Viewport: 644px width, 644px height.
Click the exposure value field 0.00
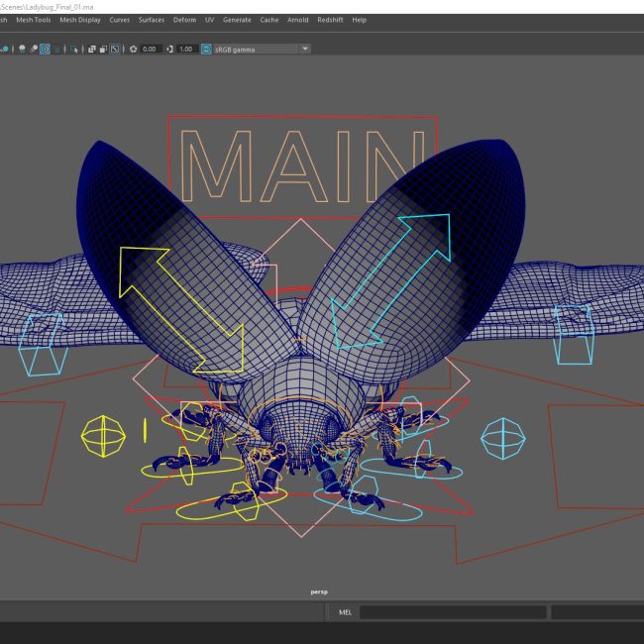tap(151, 50)
